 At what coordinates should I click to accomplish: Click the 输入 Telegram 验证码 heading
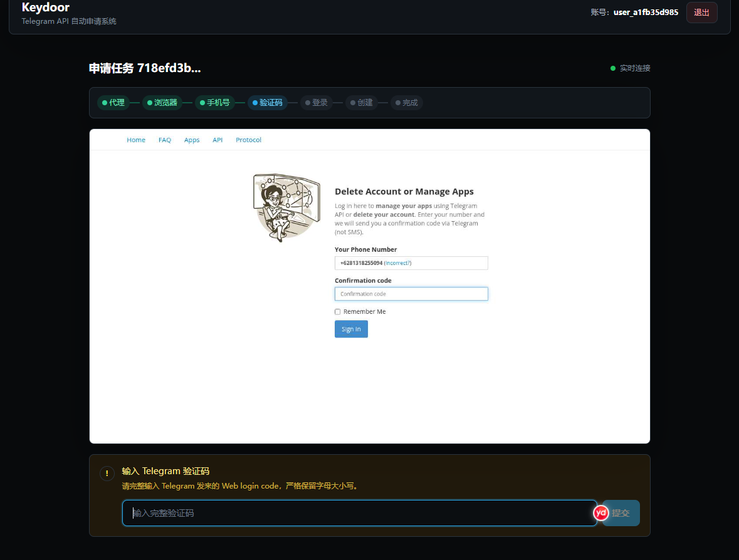point(165,471)
